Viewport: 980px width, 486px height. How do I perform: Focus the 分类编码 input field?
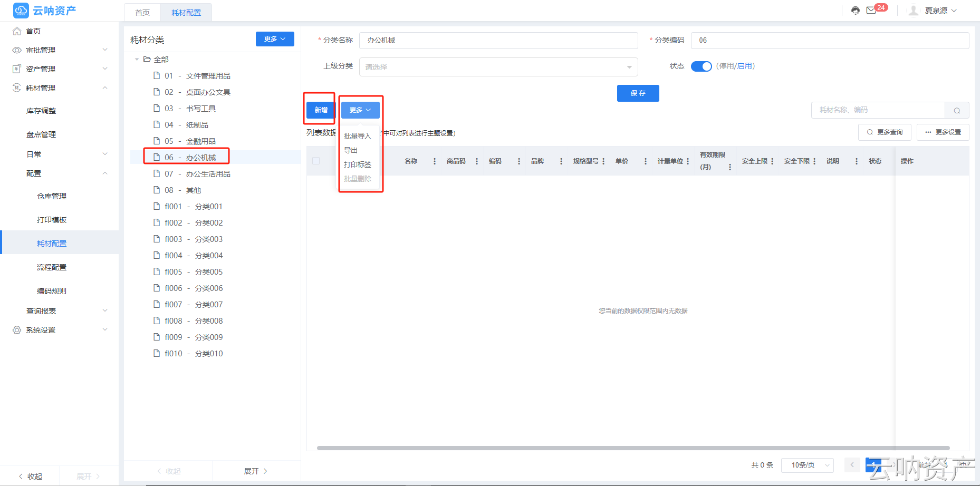[x=830, y=41]
